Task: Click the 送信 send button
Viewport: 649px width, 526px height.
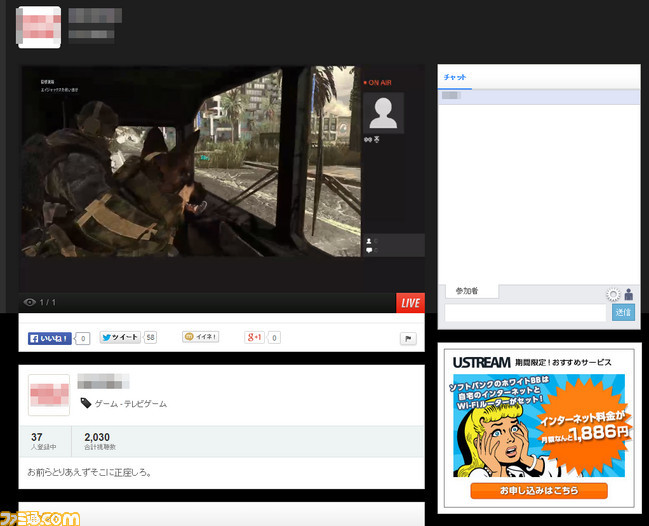Action: 623,312
